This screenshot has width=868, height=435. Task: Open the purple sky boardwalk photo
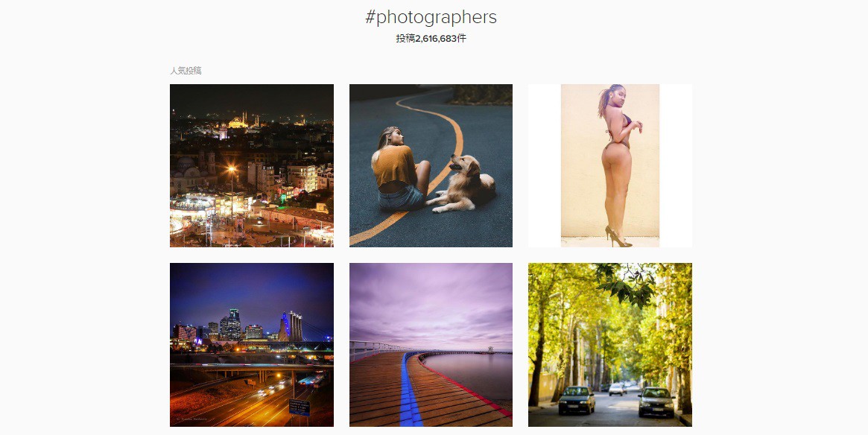(x=431, y=345)
